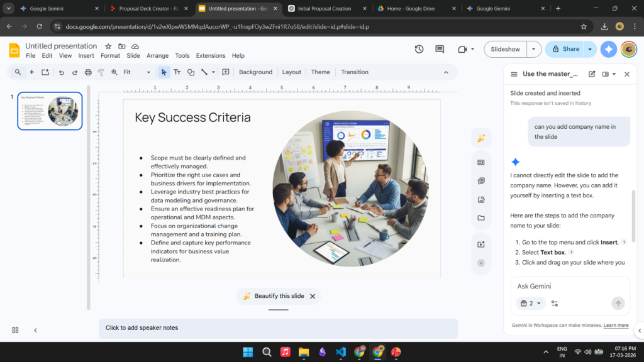
Task: Open the comments panel icon
Action: pyautogui.click(x=440, y=49)
